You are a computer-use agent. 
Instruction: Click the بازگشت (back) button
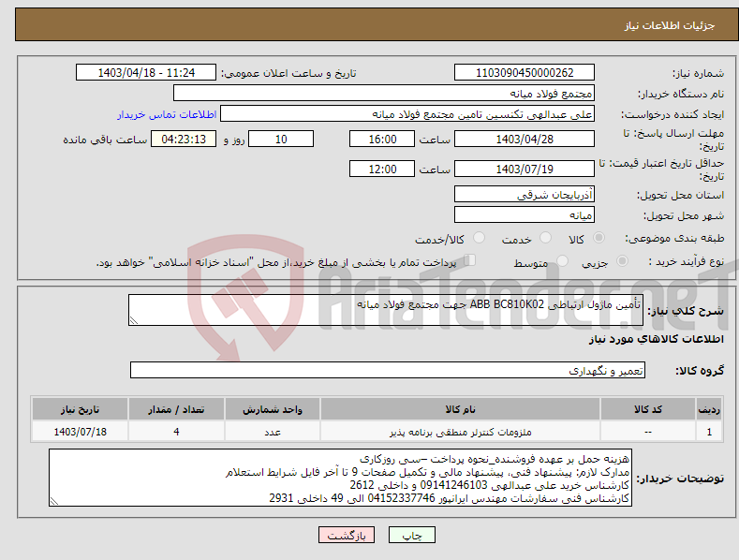tap(347, 535)
